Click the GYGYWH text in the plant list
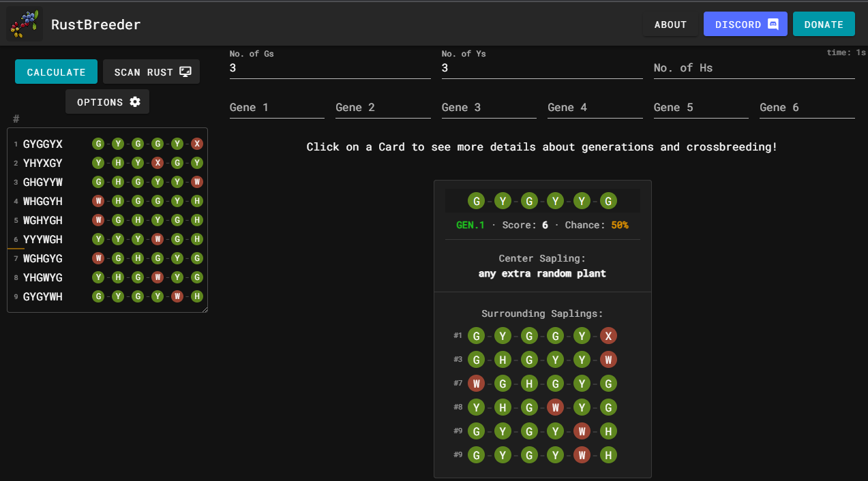Viewport: 868px width, 481px height. pyautogui.click(x=43, y=297)
